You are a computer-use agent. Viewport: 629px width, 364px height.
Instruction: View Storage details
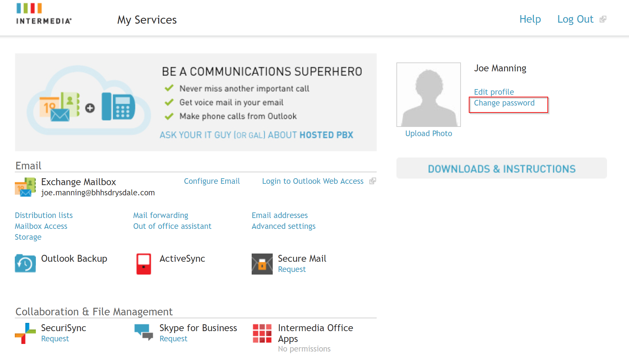[x=28, y=237]
